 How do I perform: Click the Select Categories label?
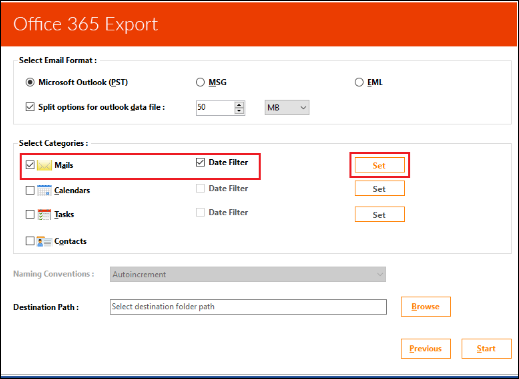coord(53,143)
